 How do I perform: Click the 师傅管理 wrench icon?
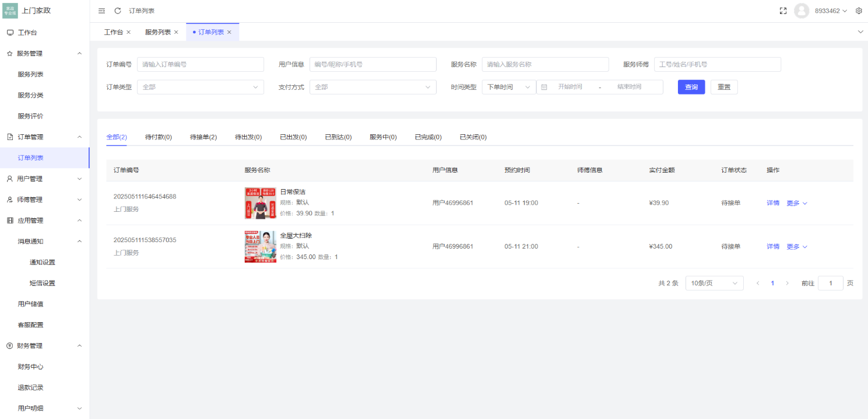(x=9, y=199)
